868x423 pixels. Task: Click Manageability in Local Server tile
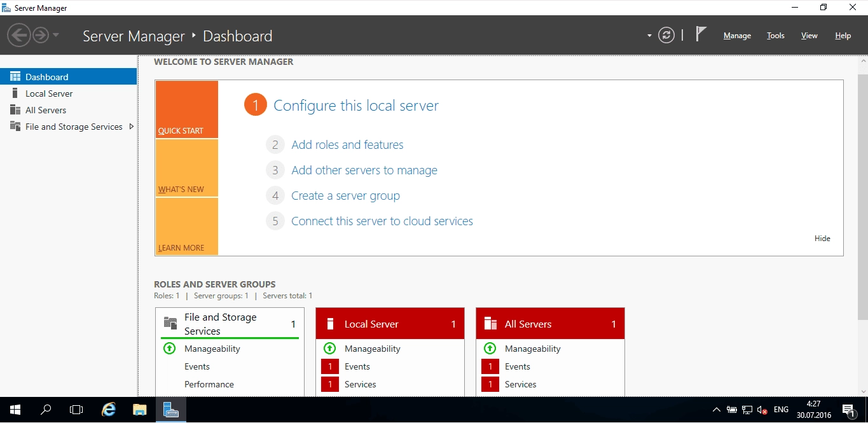[373, 349]
